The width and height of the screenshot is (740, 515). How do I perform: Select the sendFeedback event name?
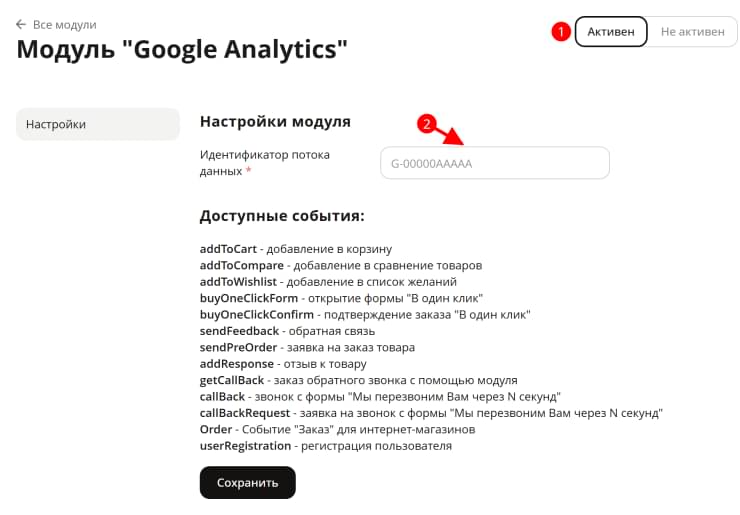tap(239, 331)
